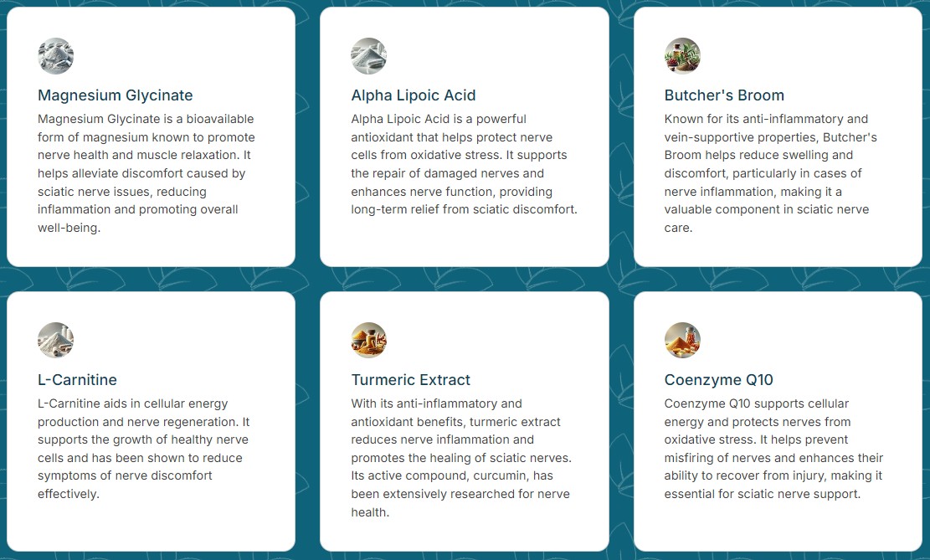The image size is (930, 560).
Task: Select the Turmeric Extract heading
Action: point(410,380)
